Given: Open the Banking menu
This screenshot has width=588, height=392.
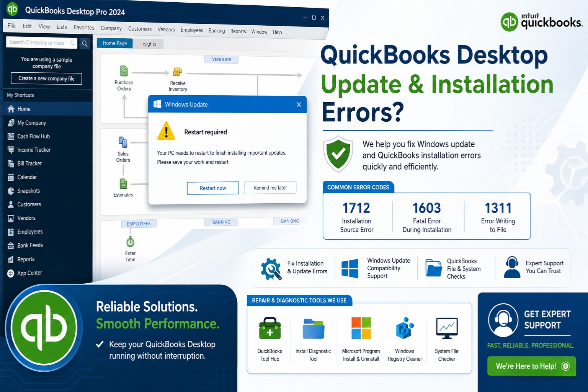Looking at the screenshot, I should (217, 31).
